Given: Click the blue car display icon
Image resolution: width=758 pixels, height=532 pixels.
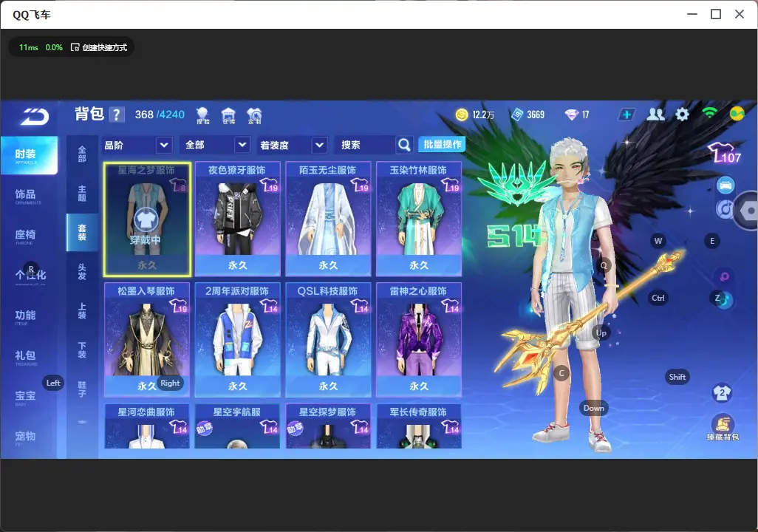Looking at the screenshot, I should 725,185.
